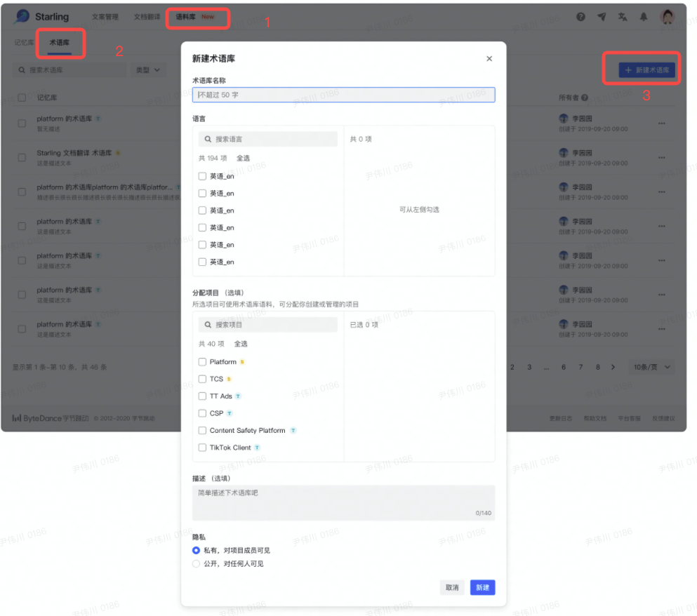Switch to the 记忆库 tab

coord(24,43)
